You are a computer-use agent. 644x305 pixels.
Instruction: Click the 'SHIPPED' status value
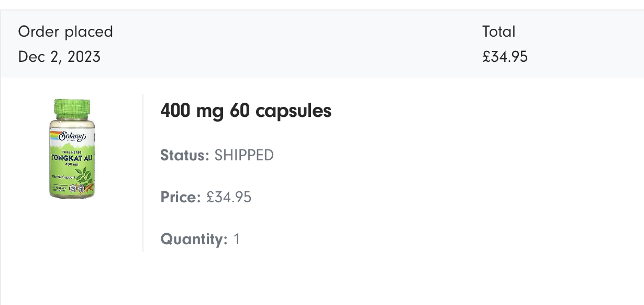click(x=244, y=155)
